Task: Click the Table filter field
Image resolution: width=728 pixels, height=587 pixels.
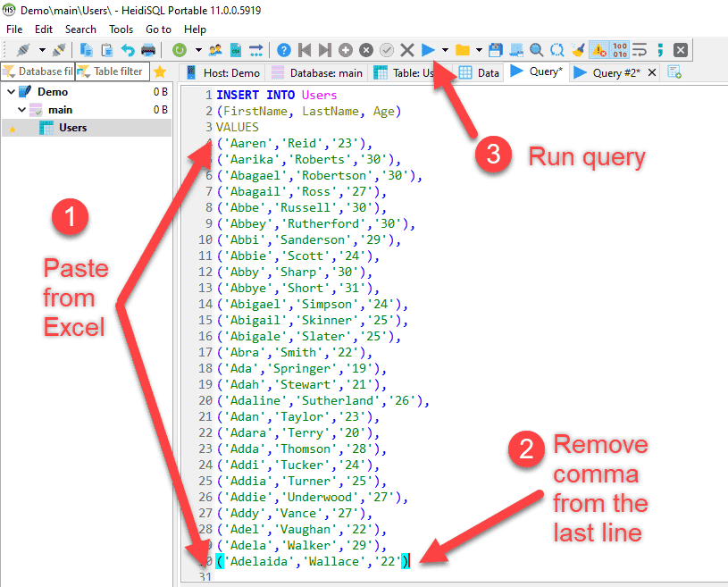Action: click(113, 71)
